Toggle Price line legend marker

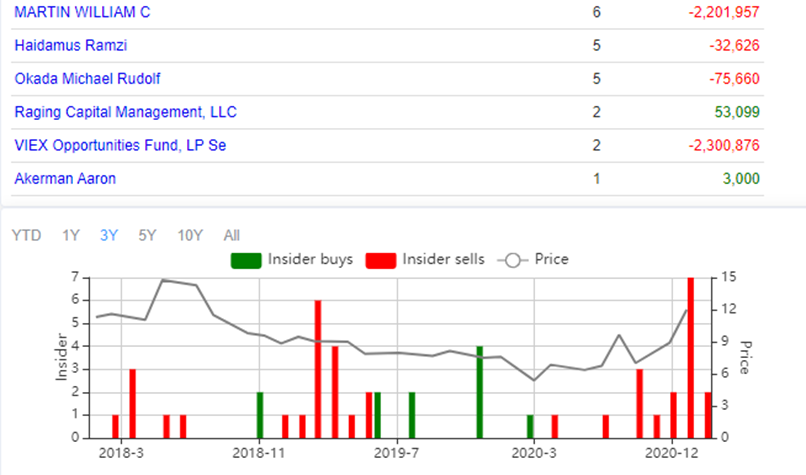(x=512, y=261)
